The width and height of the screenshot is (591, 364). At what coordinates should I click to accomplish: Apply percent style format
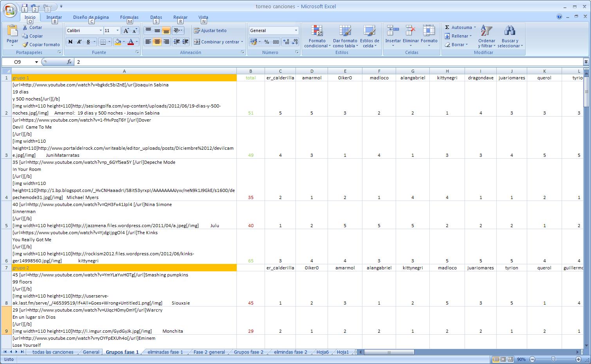tap(267, 42)
